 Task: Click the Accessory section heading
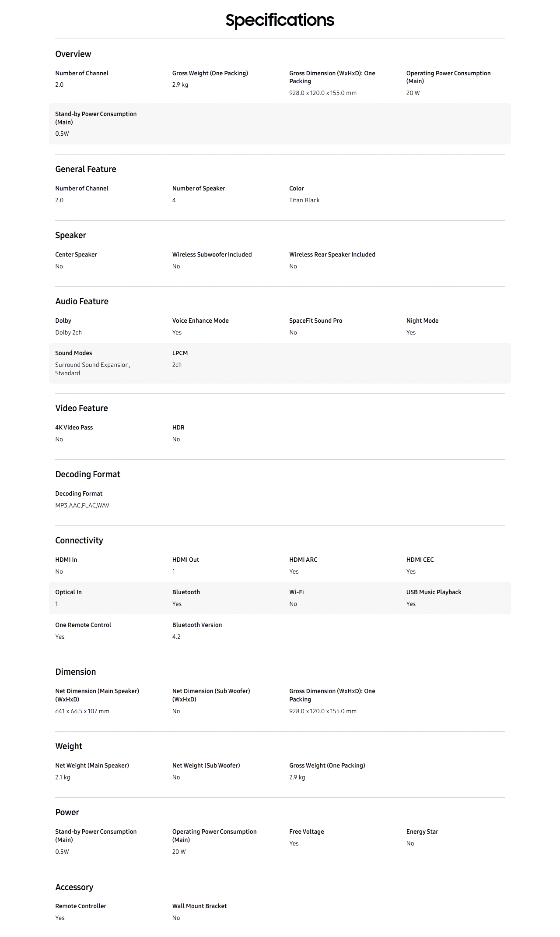pyautogui.click(x=74, y=887)
